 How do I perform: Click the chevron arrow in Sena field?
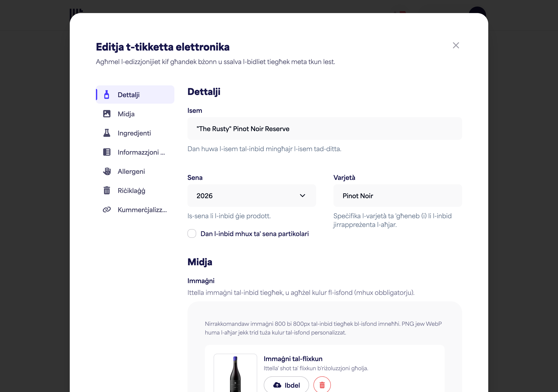click(x=302, y=196)
